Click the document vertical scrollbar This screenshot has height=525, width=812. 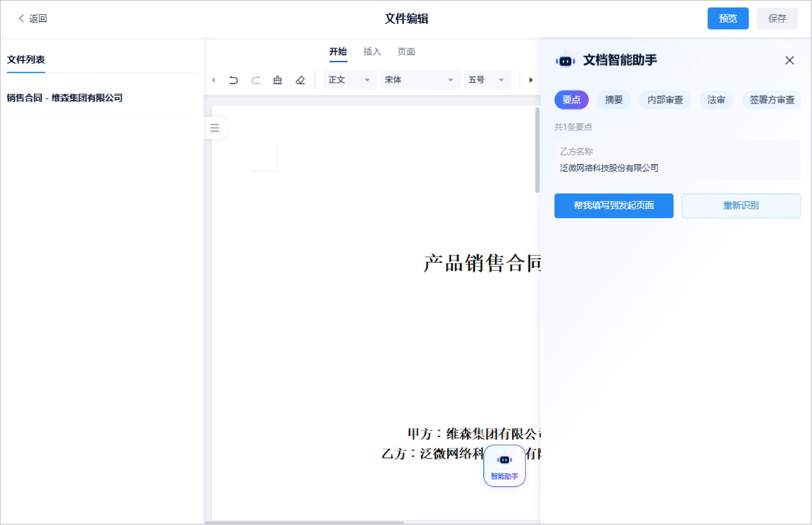tap(537, 150)
